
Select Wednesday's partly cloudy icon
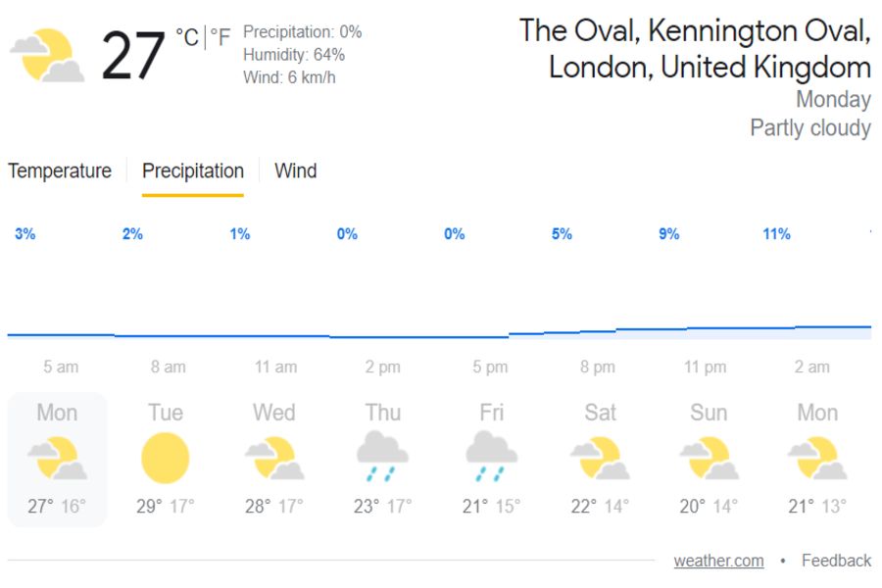[273, 459]
